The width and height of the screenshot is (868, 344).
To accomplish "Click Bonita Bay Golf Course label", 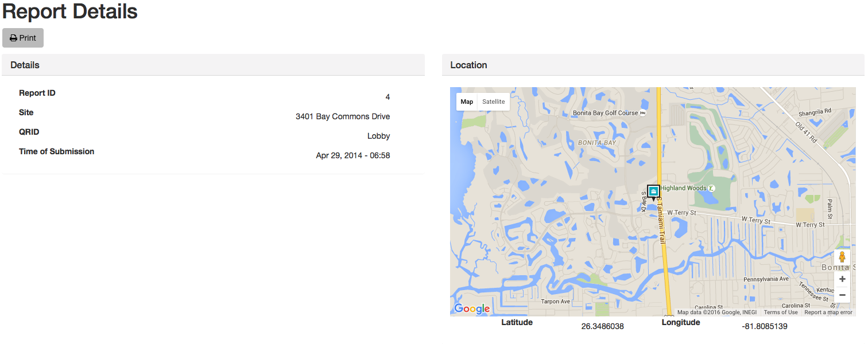I will [x=605, y=113].
